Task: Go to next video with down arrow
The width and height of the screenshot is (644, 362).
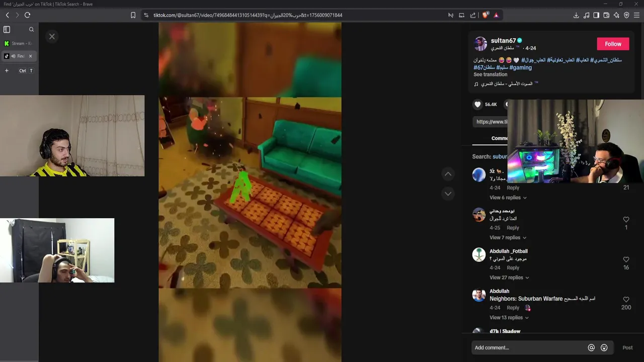Action: [x=448, y=194]
